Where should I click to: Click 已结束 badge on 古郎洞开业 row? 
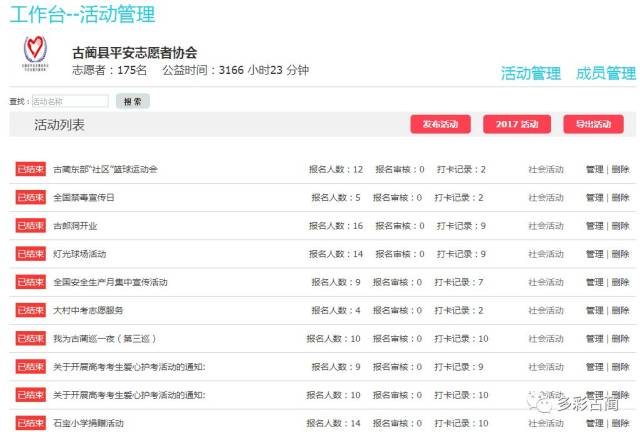pyautogui.click(x=31, y=226)
